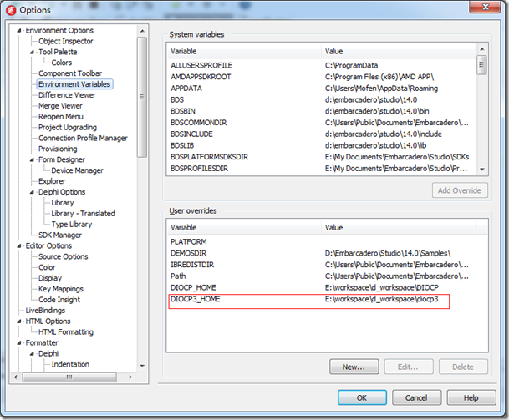Select Environment Variables tree item
The height and width of the screenshot is (420, 509).
pyautogui.click(x=74, y=84)
